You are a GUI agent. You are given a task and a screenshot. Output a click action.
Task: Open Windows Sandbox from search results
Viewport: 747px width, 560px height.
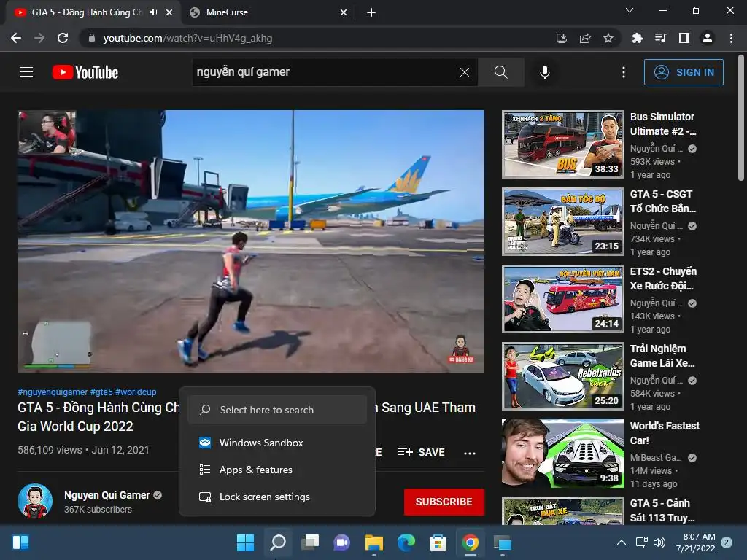click(276, 443)
